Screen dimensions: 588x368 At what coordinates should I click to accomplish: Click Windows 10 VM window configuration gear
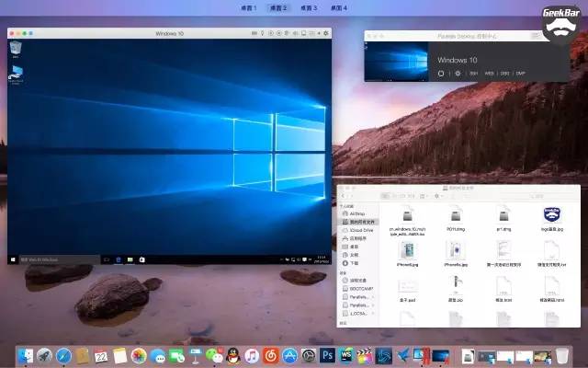coord(326,33)
